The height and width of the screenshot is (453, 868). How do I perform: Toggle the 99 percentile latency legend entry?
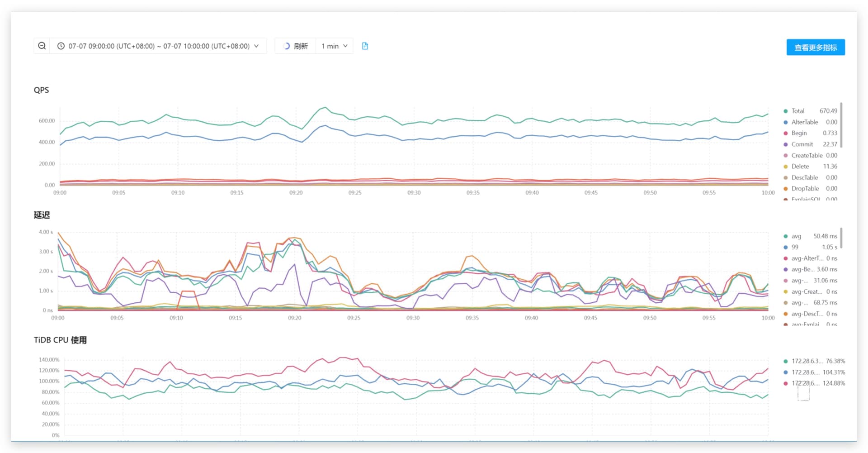795,247
